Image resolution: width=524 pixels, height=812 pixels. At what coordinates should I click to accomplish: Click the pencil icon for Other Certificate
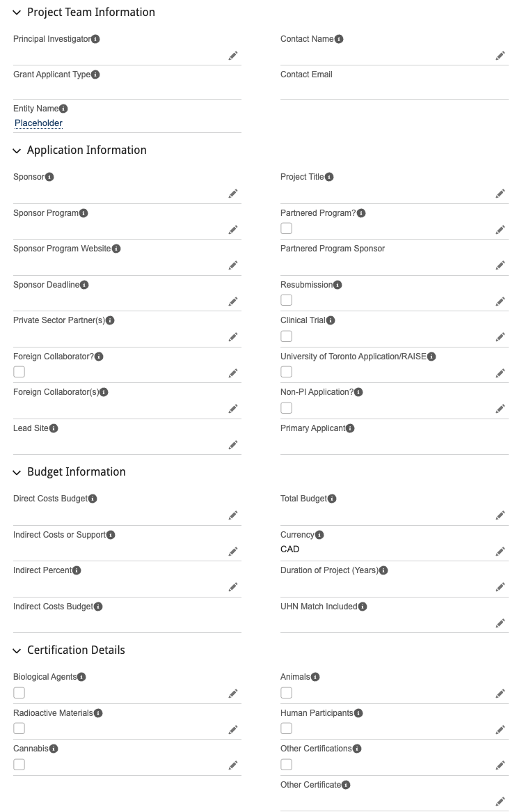pos(500,801)
